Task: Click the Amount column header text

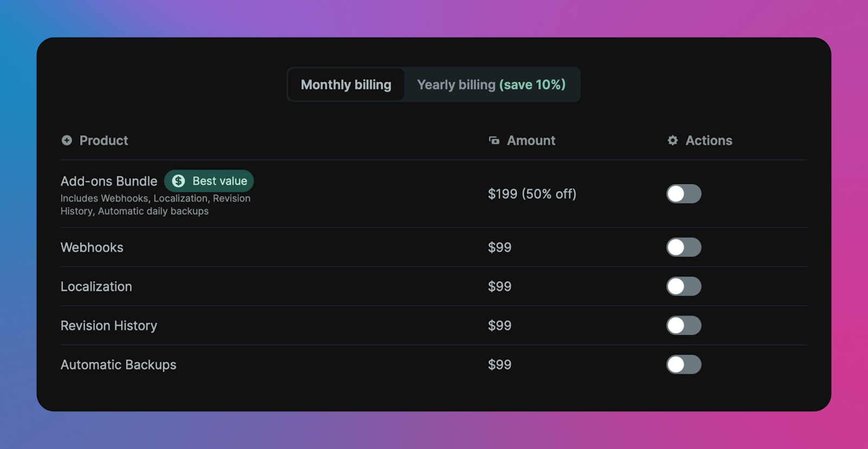Action: click(531, 141)
